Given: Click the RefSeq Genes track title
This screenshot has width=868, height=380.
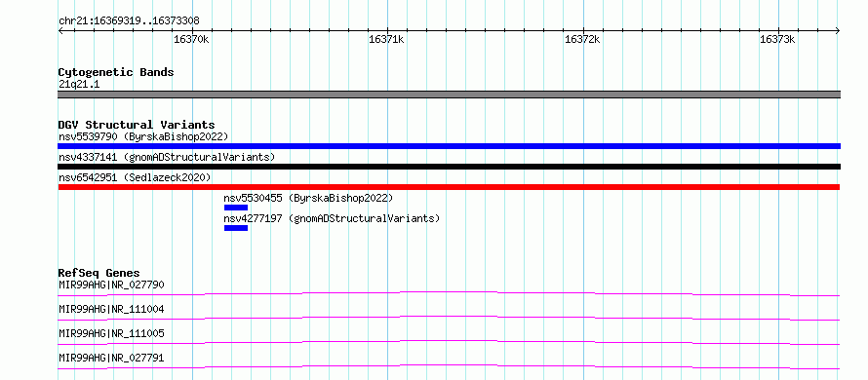Looking at the screenshot, I should [99, 273].
